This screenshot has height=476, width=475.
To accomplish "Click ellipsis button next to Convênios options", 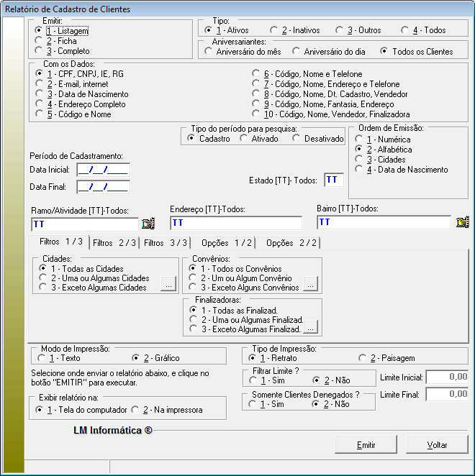I will click(x=311, y=284).
